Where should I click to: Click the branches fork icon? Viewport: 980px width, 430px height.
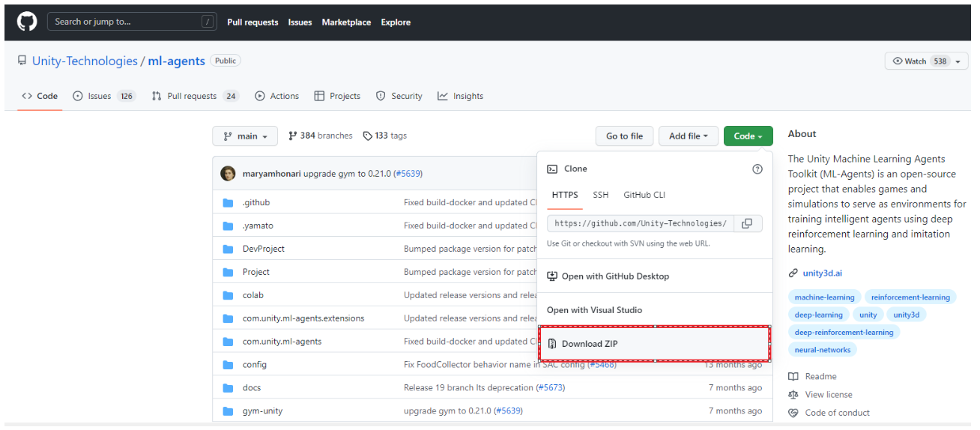point(292,136)
